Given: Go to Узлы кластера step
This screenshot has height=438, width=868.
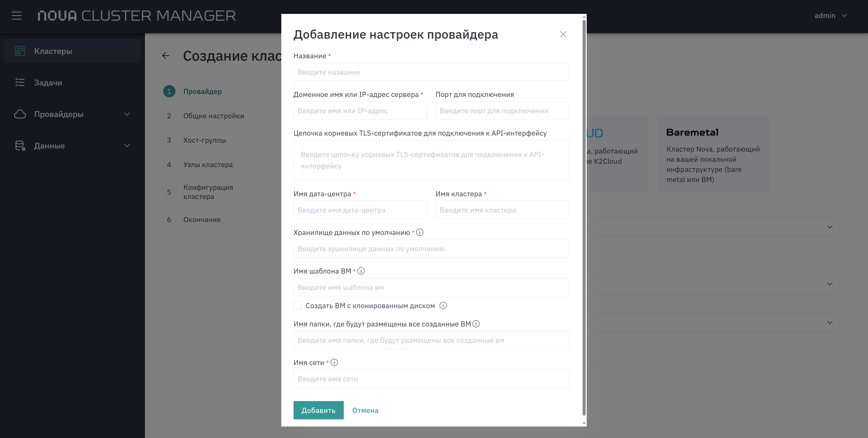Looking at the screenshot, I should pyautogui.click(x=208, y=164).
